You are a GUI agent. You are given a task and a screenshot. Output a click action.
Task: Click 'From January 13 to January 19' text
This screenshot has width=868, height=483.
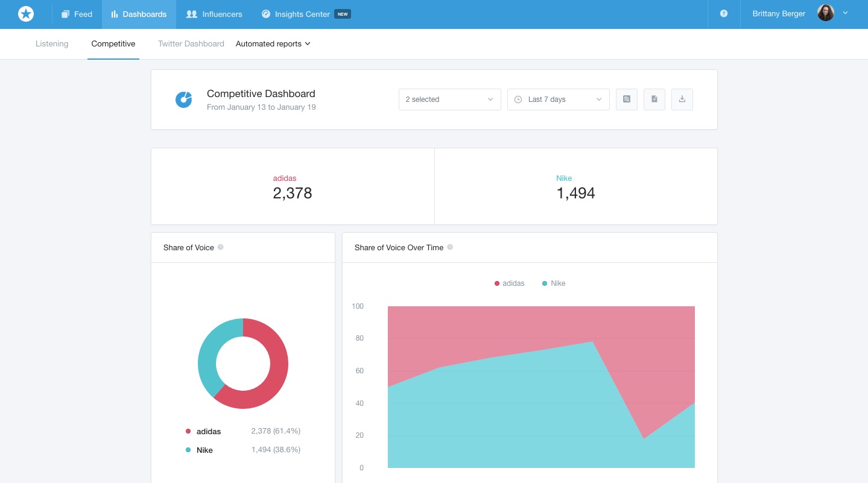[261, 107]
